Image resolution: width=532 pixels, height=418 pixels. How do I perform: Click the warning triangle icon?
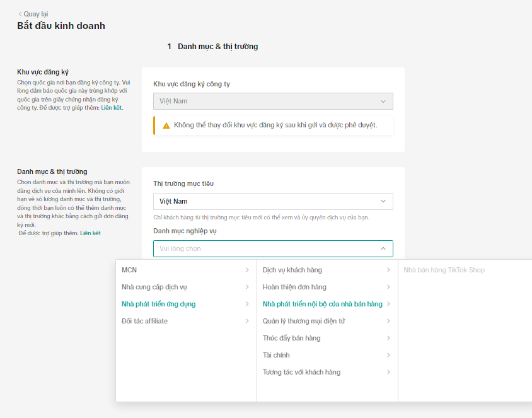coord(165,125)
